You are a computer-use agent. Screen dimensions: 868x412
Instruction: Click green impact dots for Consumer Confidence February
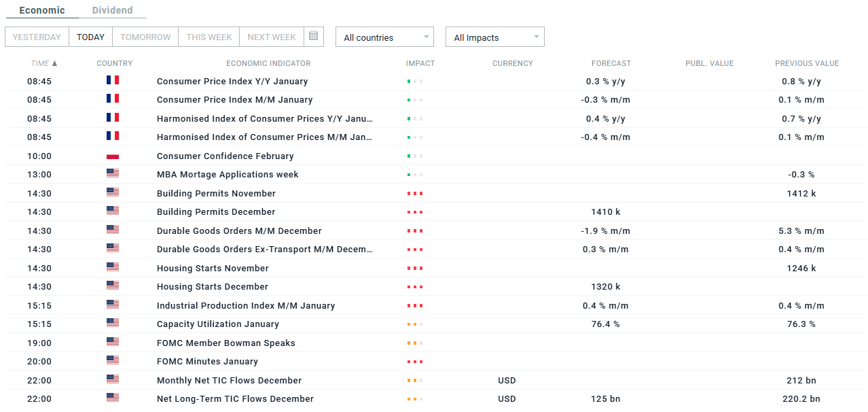tap(414, 156)
